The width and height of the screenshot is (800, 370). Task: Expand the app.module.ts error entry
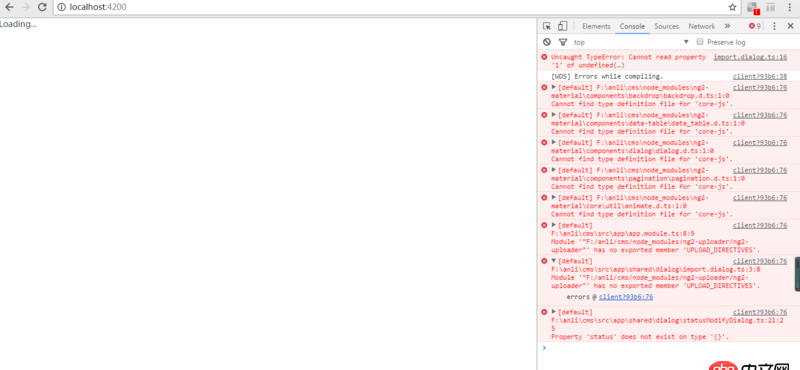coord(554,225)
